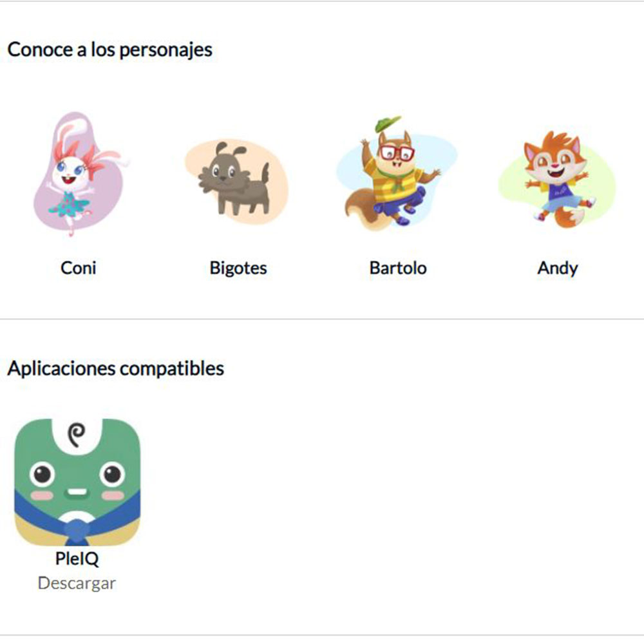Click the Andy name text
The image size is (644, 644).
point(557,269)
